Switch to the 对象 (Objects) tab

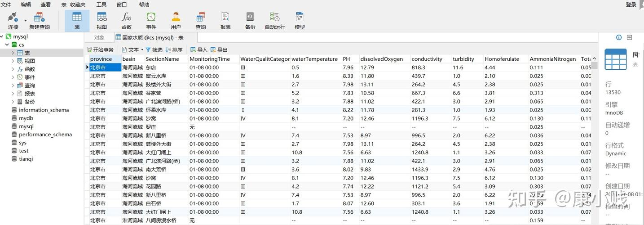tap(99, 38)
